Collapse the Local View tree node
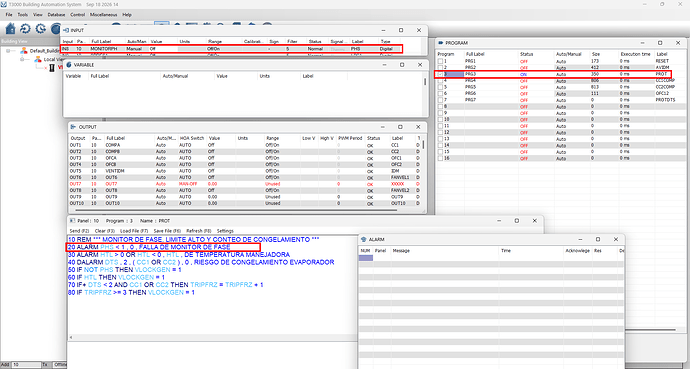The image size is (690, 369). (23, 59)
